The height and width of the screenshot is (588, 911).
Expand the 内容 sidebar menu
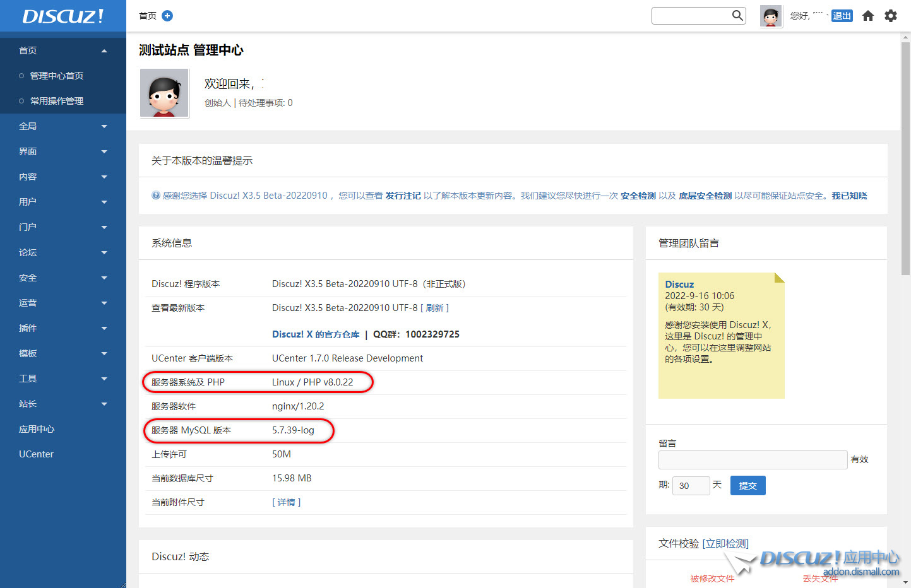tap(63, 177)
